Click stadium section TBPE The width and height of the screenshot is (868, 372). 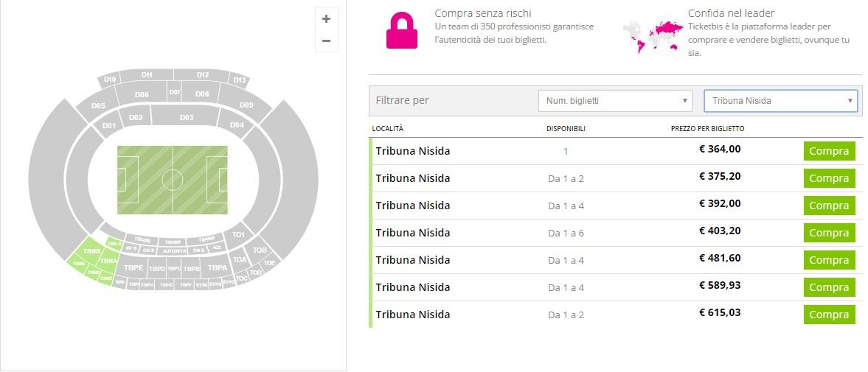133,267
